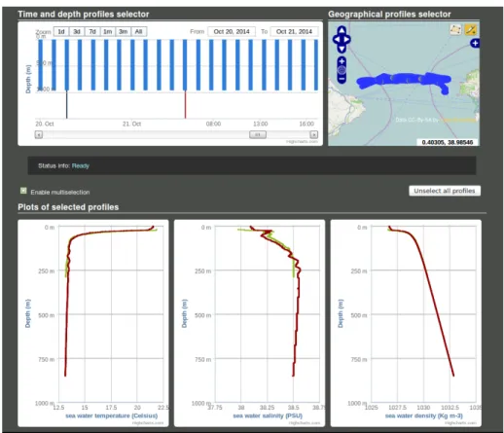Edit the To date field Oct 21, 2014
Screen dimensions: 504x433
coord(294,31)
